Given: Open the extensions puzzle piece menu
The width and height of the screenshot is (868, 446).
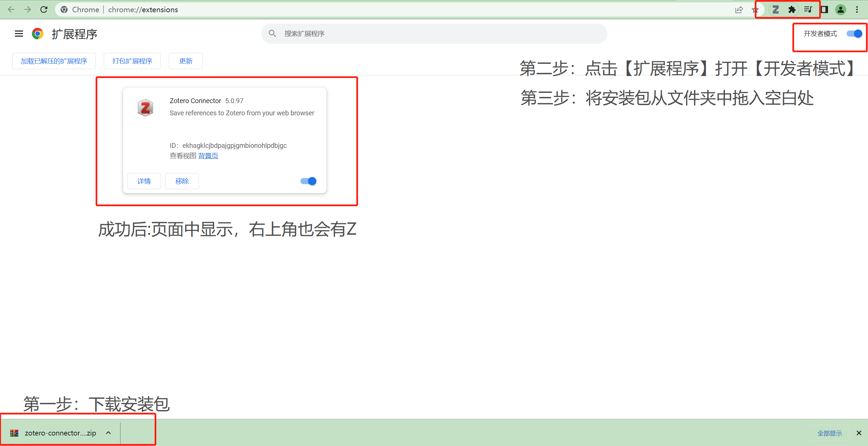Looking at the screenshot, I should (x=792, y=9).
